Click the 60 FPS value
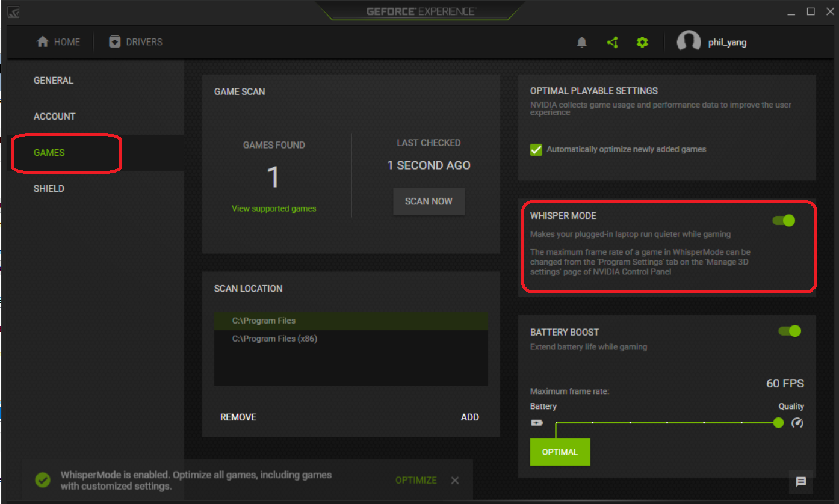This screenshot has width=839, height=504. [785, 383]
